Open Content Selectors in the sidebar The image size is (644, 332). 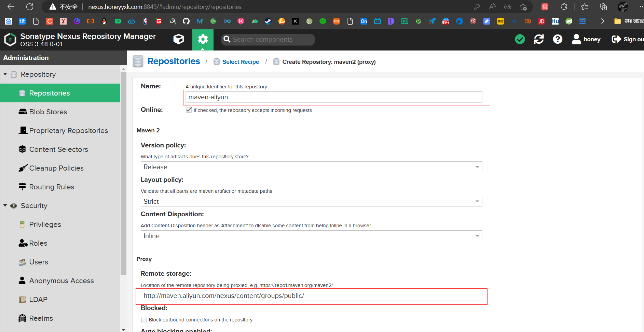click(x=60, y=149)
